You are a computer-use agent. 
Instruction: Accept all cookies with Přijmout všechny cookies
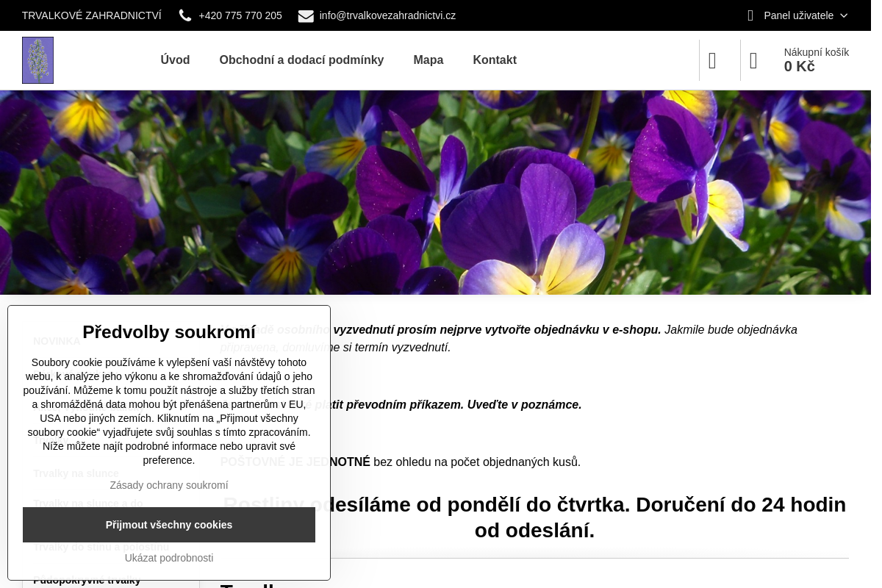point(169,525)
